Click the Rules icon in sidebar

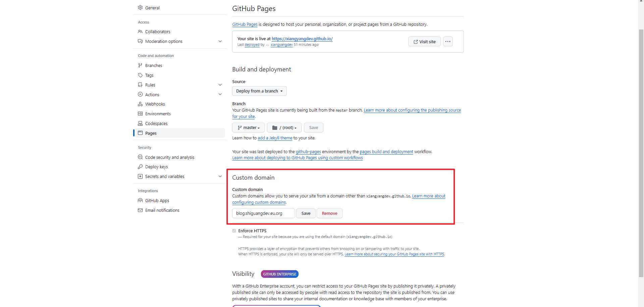pos(140,85)
